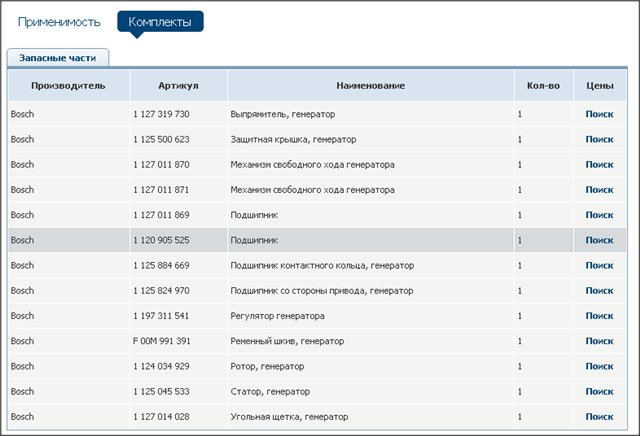
Task: Open Поиск for Подшипник контактного кольца
Action: pos(599,265)
